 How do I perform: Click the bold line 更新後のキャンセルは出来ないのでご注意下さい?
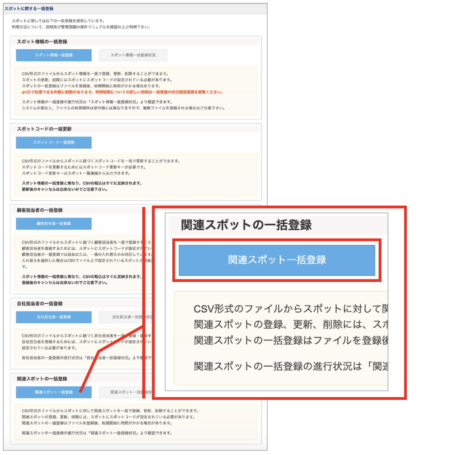pos(65,189)
